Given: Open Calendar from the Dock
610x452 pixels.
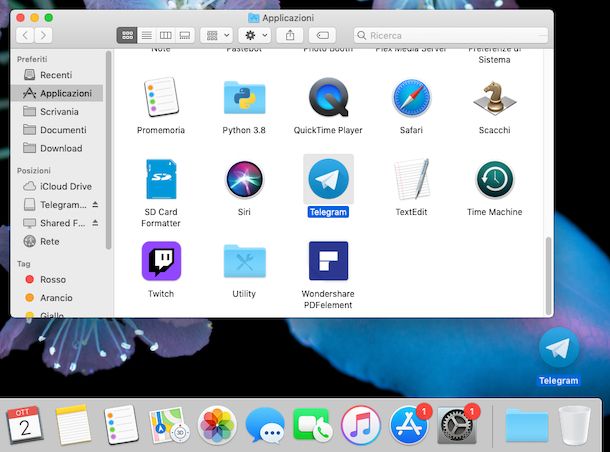Looking at the screenshot, I should point(25,425).
